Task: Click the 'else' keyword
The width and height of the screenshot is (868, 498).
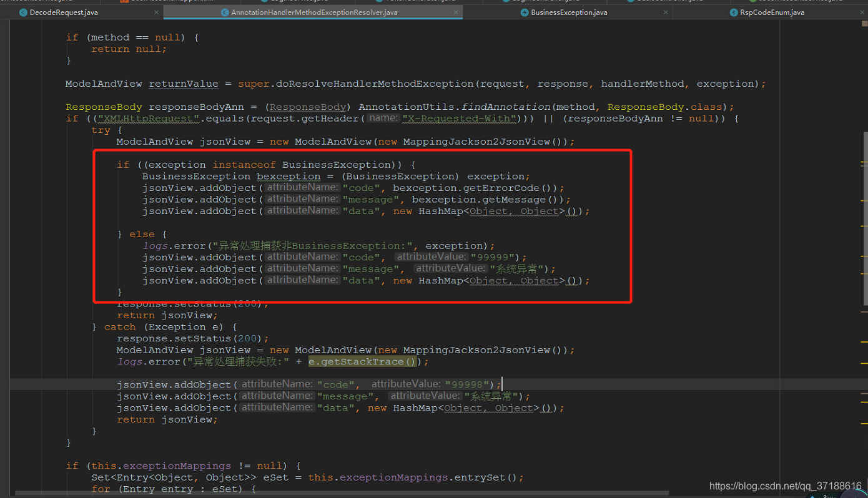Action: pyautogui.click(x=142, y=234)
